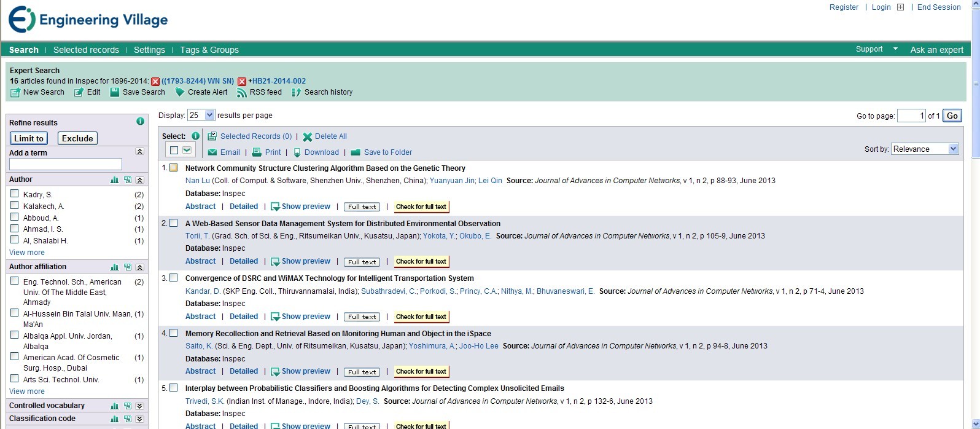Viewport: 980px width, 429px height.
Task: Click the Limit to button
Action: click(29, 138)
